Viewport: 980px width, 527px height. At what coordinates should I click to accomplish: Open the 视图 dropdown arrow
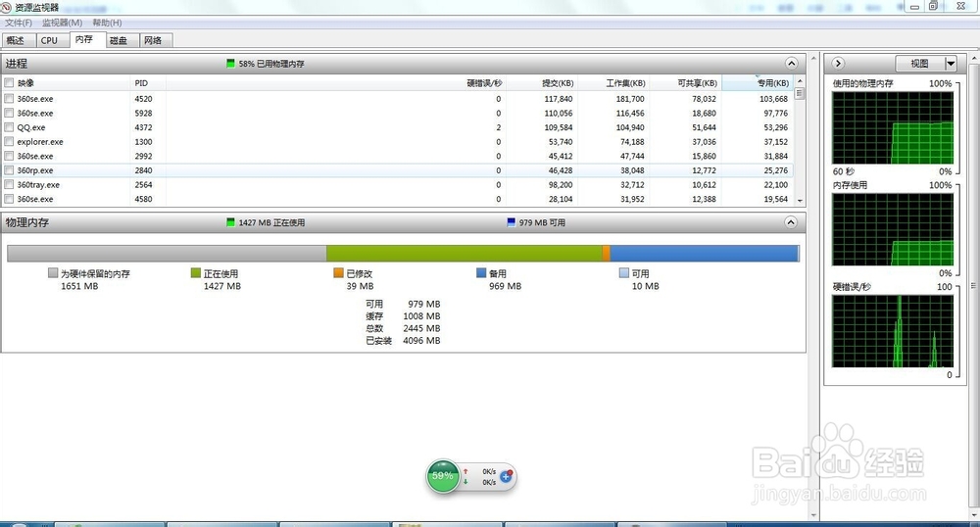click(950, 64)
